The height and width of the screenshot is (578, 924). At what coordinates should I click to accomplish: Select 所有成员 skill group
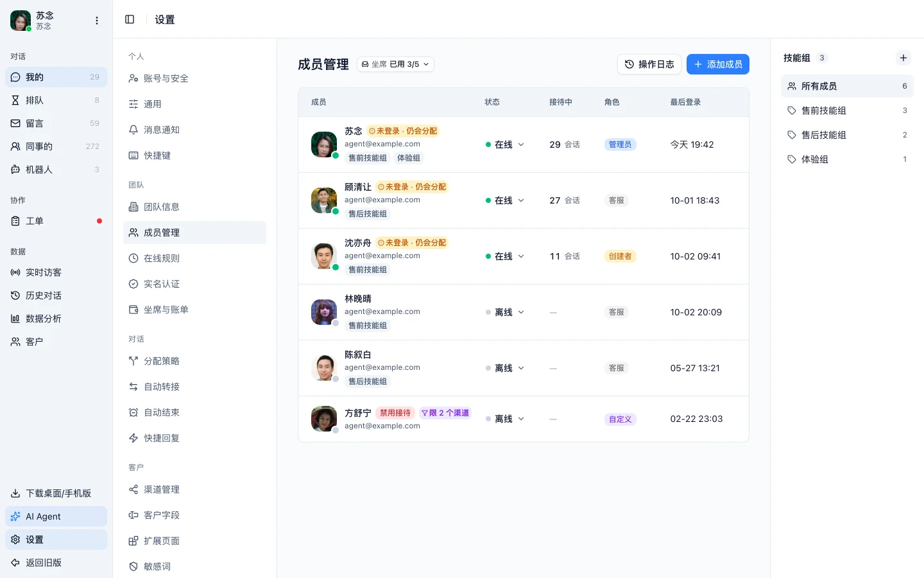[847, 86]
